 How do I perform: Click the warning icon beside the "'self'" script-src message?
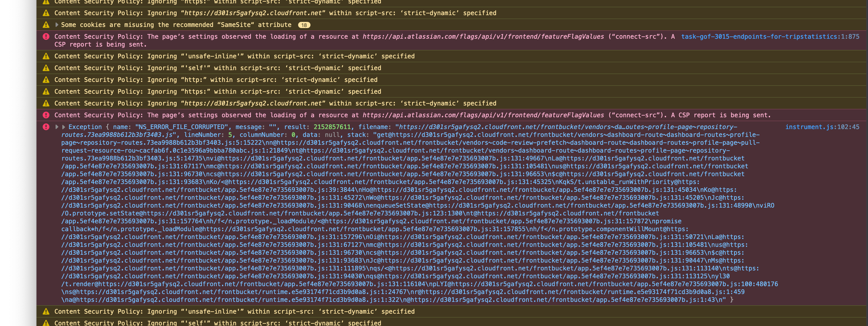tap(46, 68)
